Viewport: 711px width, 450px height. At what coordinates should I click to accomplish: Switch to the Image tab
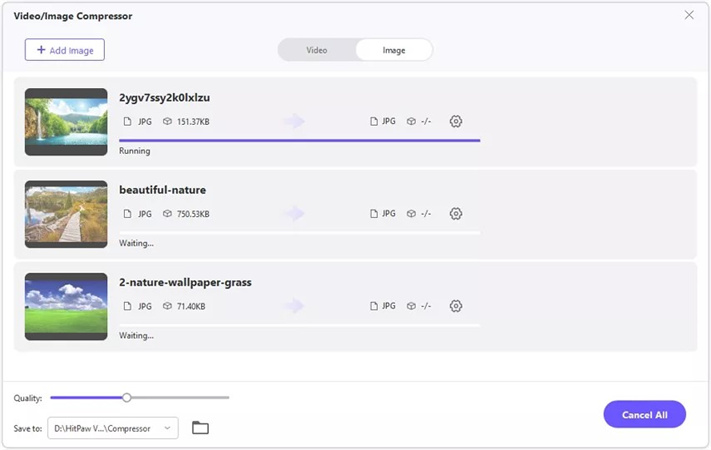pyautogui.click(x=394, y=50)
